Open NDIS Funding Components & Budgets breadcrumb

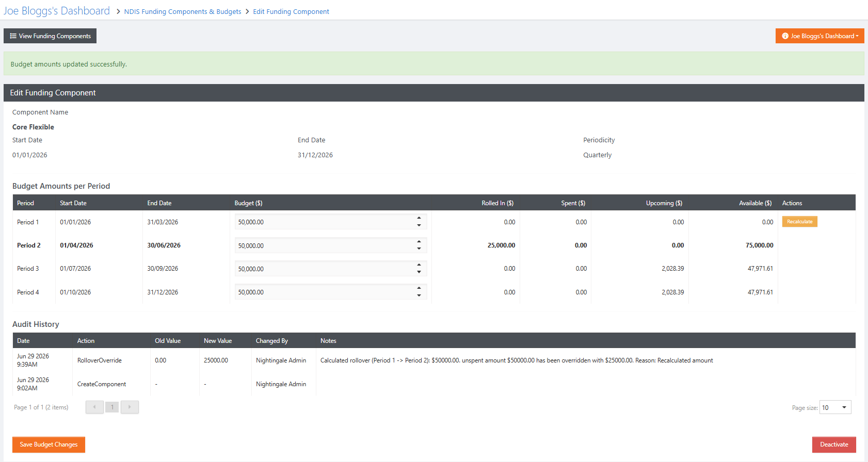pyautogui.click(x=183, y=11)
